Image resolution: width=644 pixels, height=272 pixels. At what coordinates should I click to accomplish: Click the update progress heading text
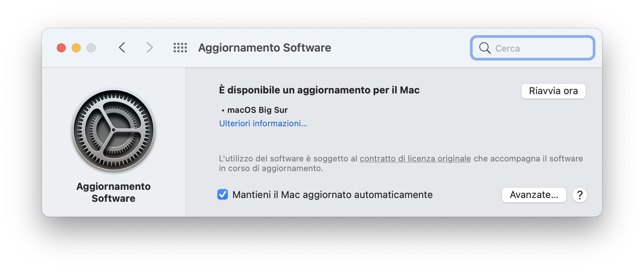click(x=319, y=90)
